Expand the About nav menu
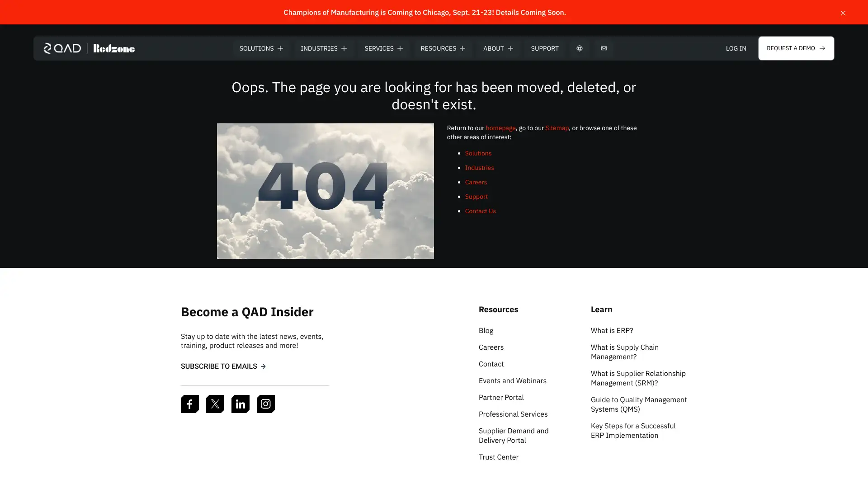Image resolution: width=868 pixels, height=488 pixels. click(498, 48)
